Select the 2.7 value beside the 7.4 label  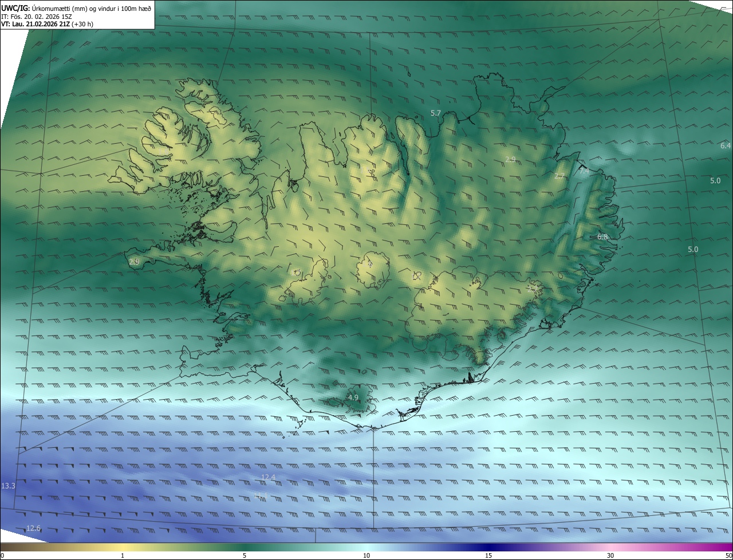(x=559, y=176)
